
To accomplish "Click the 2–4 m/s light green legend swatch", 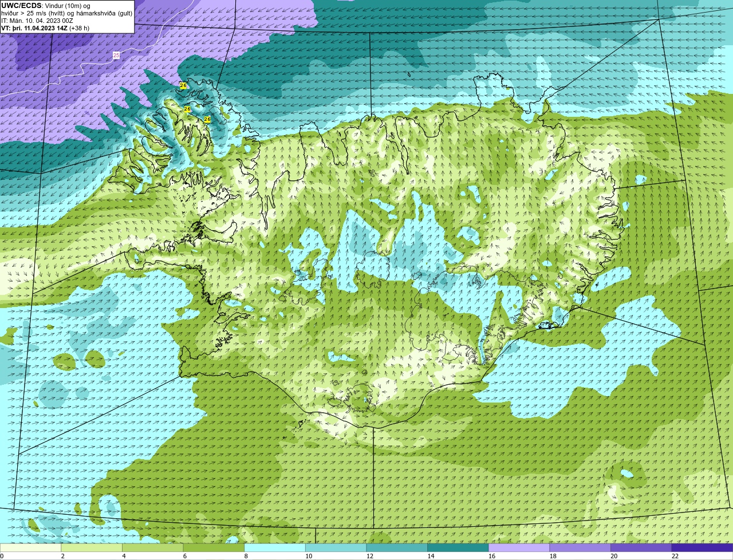I will pyautogui.click(x=92, y=547).
